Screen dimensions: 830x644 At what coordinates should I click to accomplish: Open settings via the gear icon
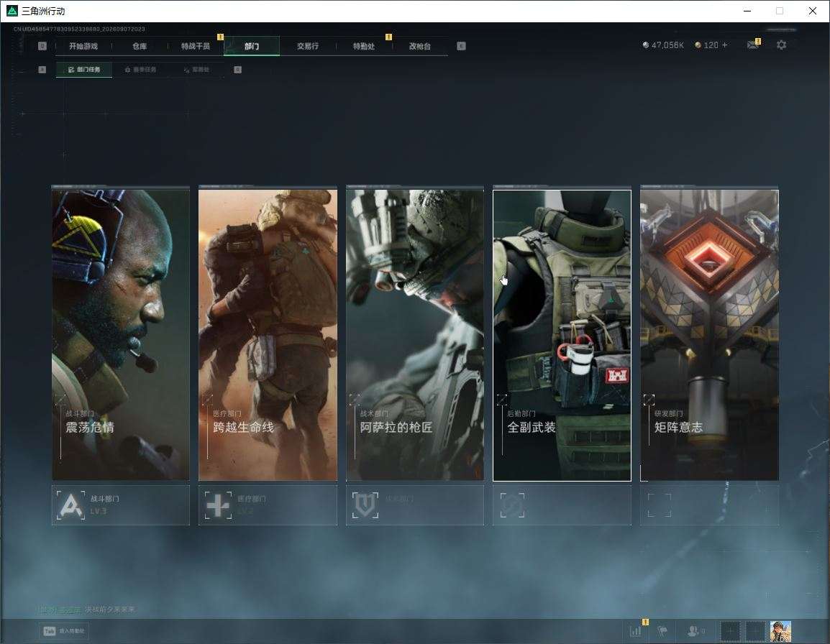(x=781, y=45)
